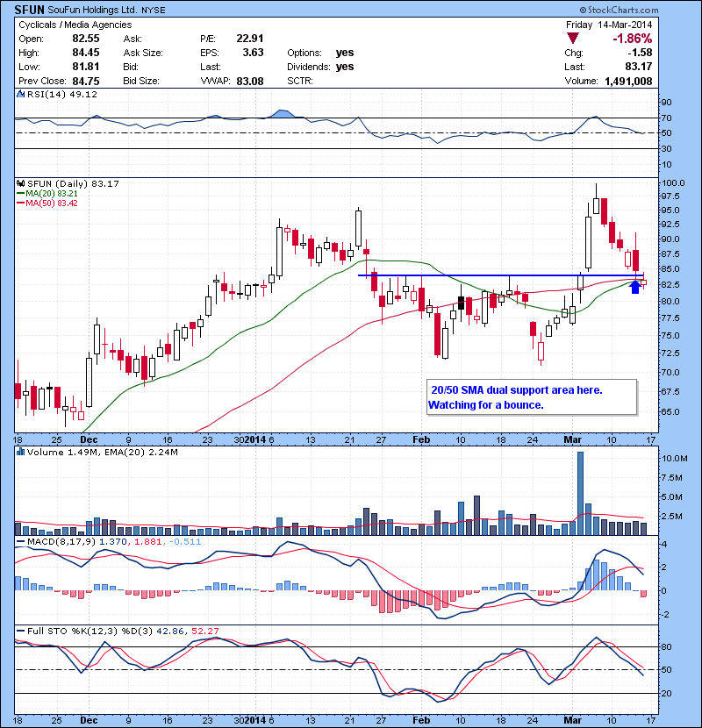702x728 pixels.
Task: Click the Volume 1.49M, EMA(20) 2.24M label
Action: click(102, 452)
